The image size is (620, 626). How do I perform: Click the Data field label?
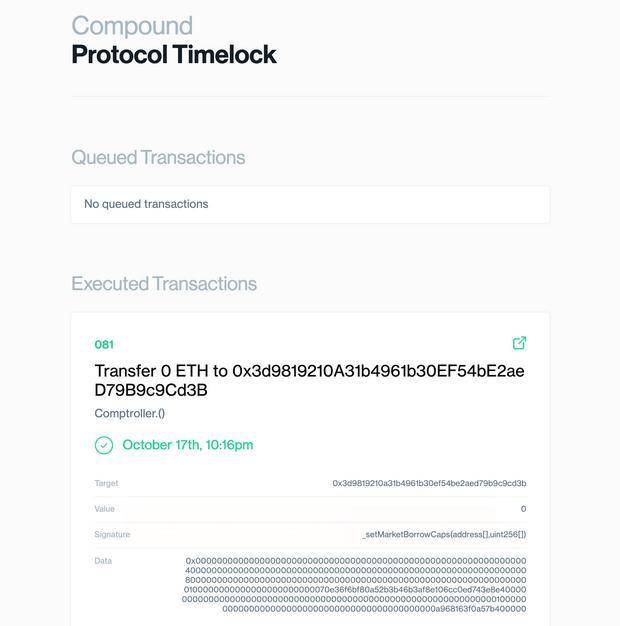click(103, 561)
